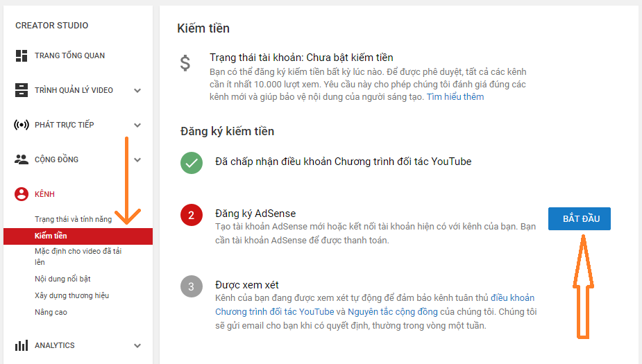Click the dollar sign account status icon

pos(185,64)
